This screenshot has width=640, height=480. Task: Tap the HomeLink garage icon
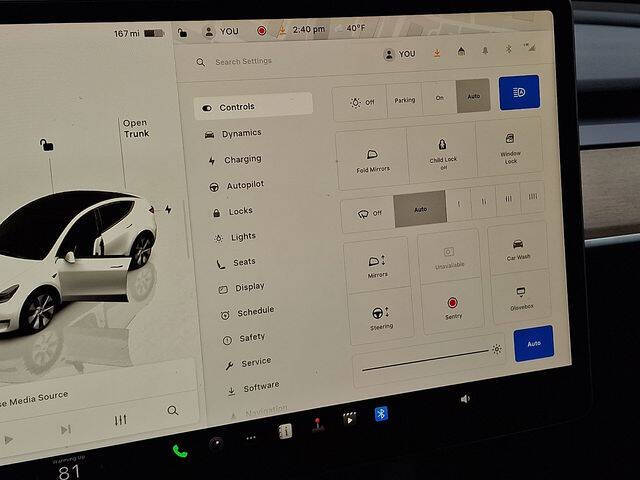[461, 51]
